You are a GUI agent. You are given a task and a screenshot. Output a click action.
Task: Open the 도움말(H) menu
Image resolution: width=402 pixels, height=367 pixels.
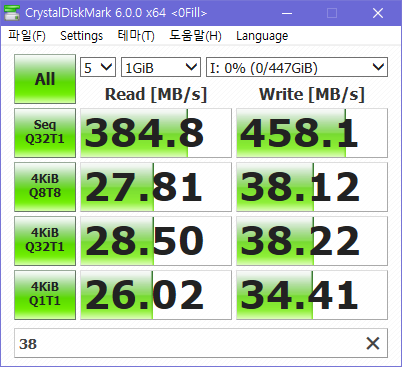pyautogui.click(x=195, y=35)
